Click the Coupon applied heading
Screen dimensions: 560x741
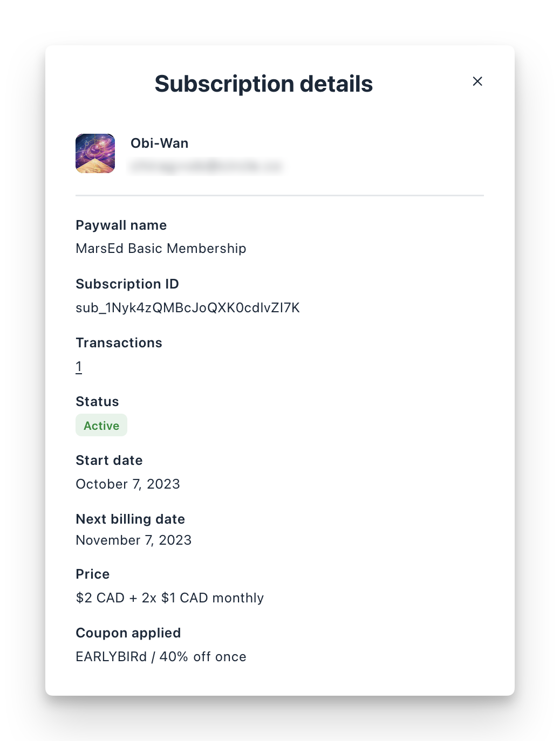128,633
